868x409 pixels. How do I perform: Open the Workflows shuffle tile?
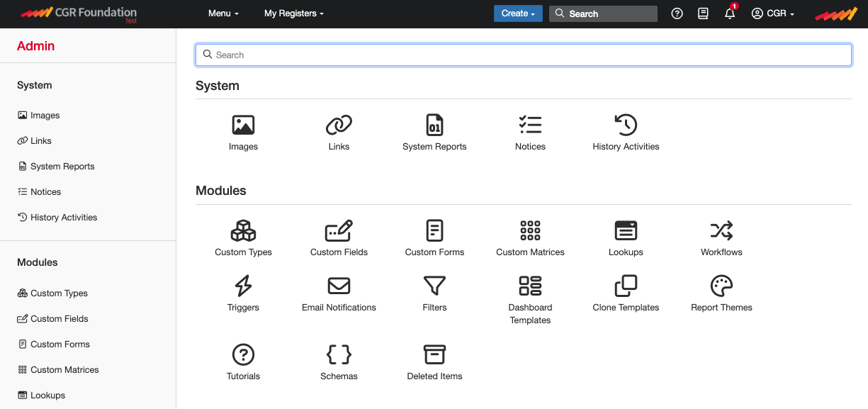pyautogui.click(x=721, y=239)
